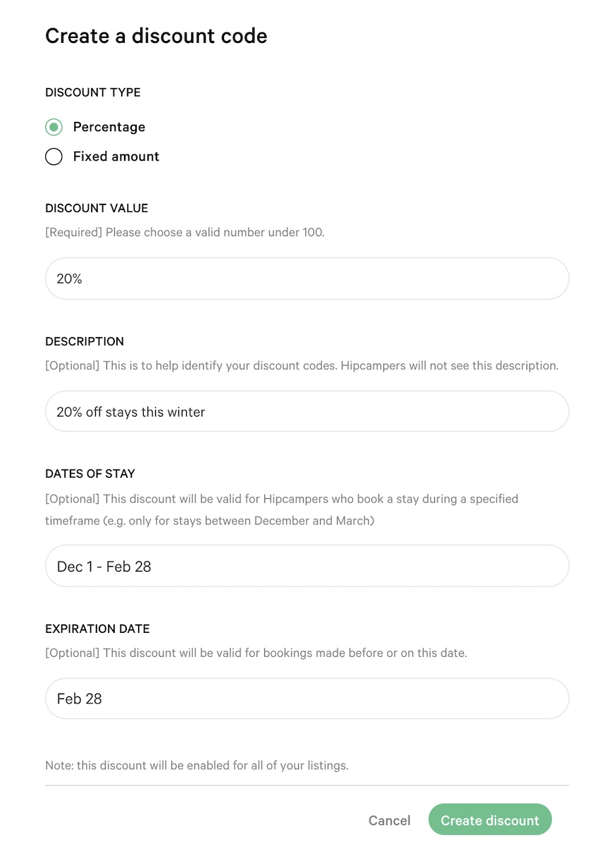
Task: Click the green Create discount button
Action: 490,820
